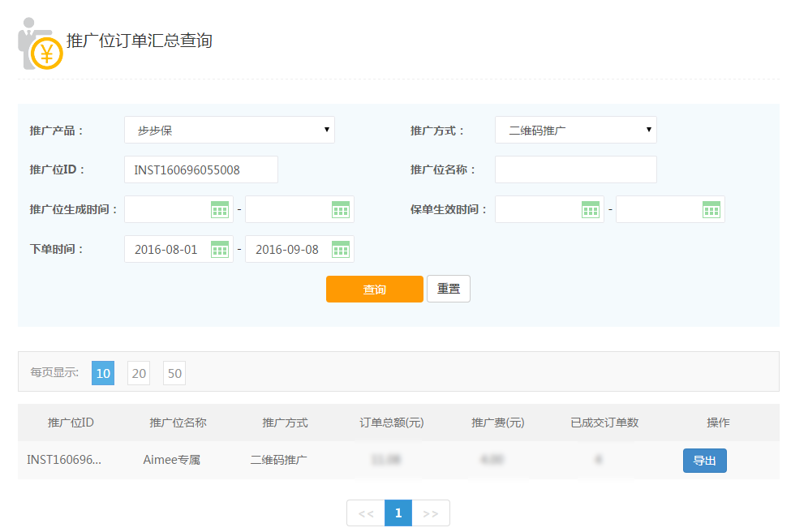This screenshot has width=791, height=532.
Task: Go to the next page with >>
Action: click(x=431, y=513)
